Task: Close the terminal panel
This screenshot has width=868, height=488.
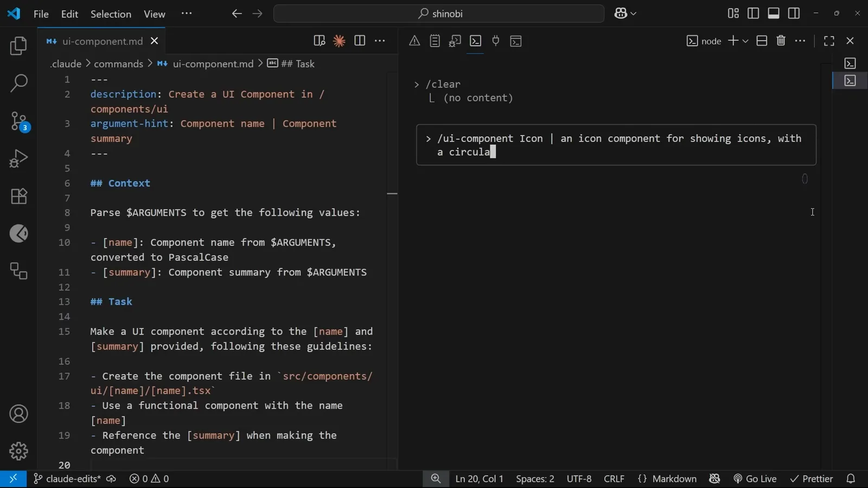Action: 850,41
